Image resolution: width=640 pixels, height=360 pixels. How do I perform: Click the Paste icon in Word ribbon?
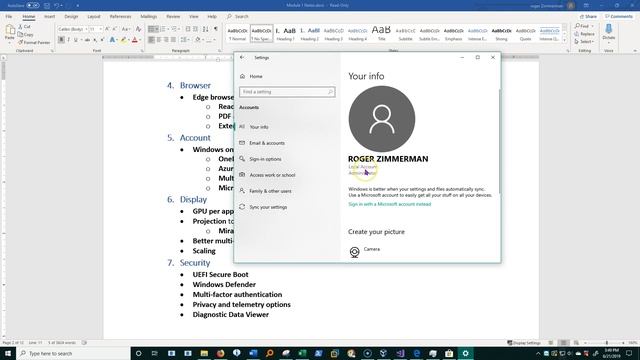[10, 32]
